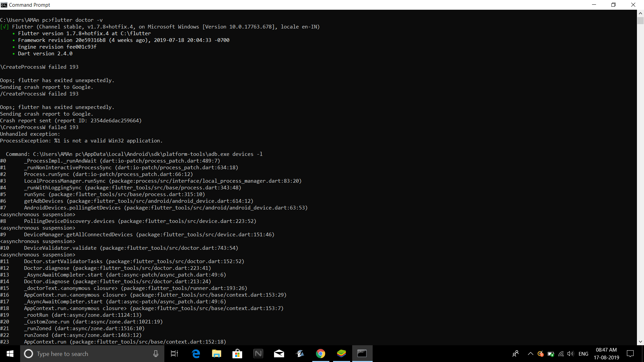Start voice search with the microphone icon
Image resolution: width=644 pixels, height=362 pixels.
(x=155, y=354)
